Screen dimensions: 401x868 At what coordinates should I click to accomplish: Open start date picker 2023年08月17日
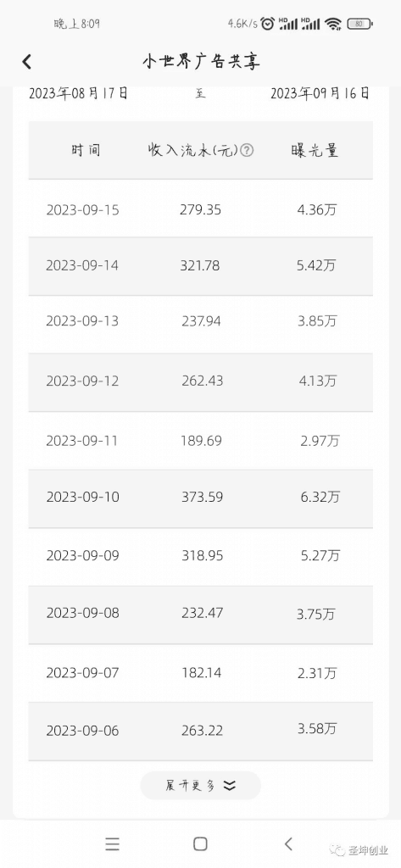coord(78,93)
